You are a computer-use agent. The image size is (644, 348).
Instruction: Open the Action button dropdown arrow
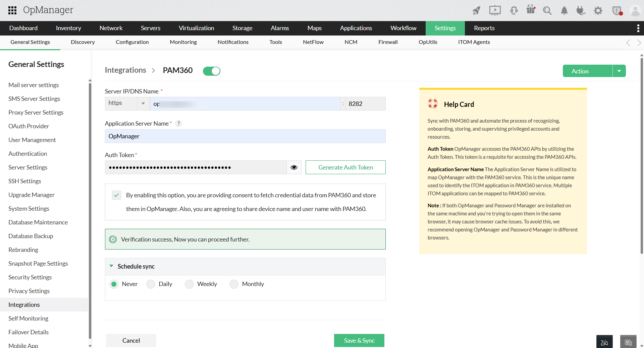click(619, 71)
